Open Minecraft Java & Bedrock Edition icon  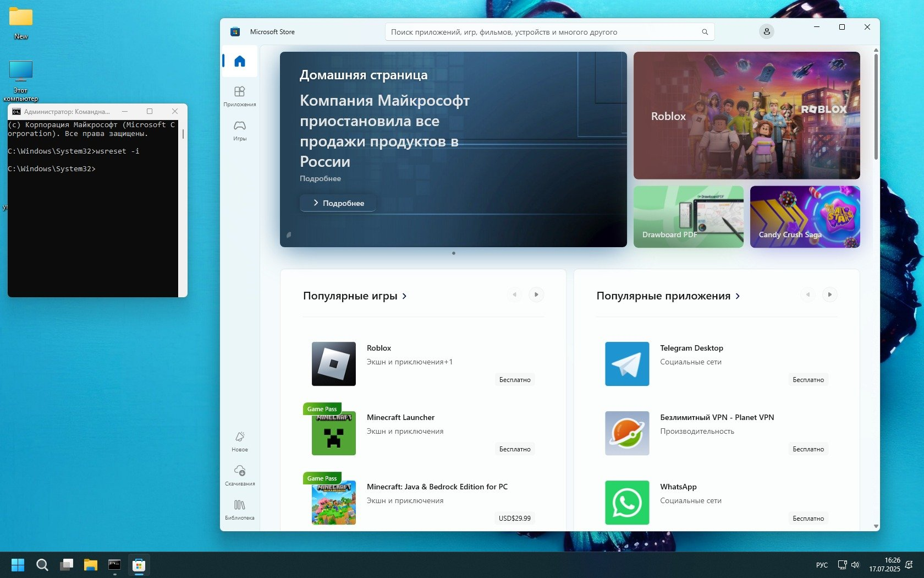coord(334,503)
